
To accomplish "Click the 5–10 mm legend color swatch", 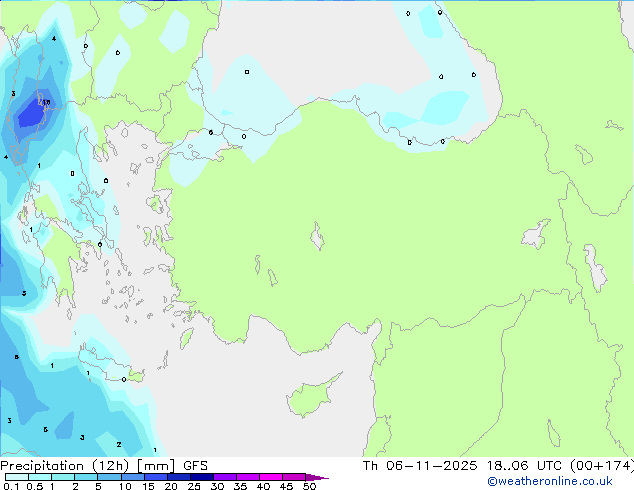I will pyautogui.click(x=109, y=477).
